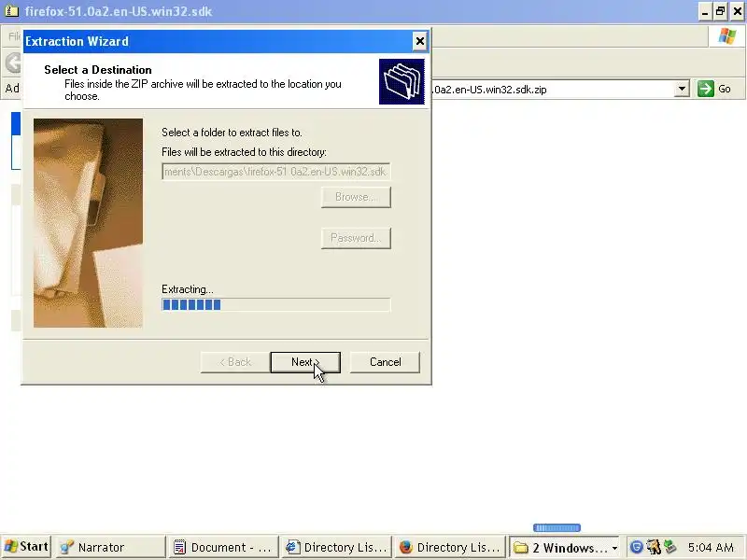Click the Next button in Extraction Wizard
This screenshot has height=560, width=747.
point(305,362)
